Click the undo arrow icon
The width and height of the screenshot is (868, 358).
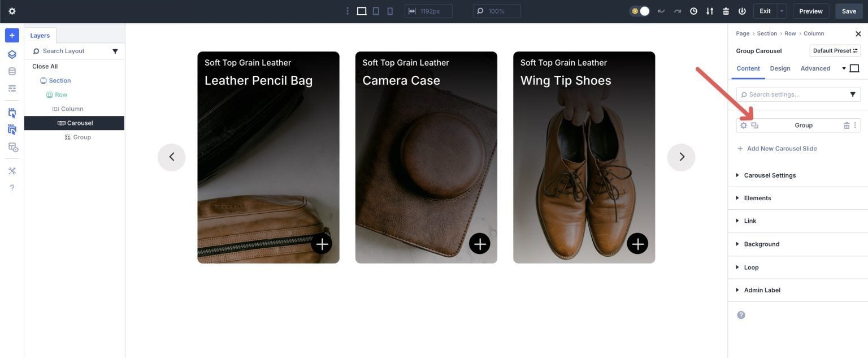(x=659, y=10)
